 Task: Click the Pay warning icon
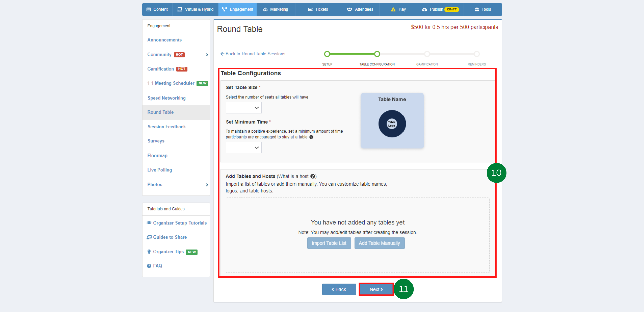tap(393, 9)
